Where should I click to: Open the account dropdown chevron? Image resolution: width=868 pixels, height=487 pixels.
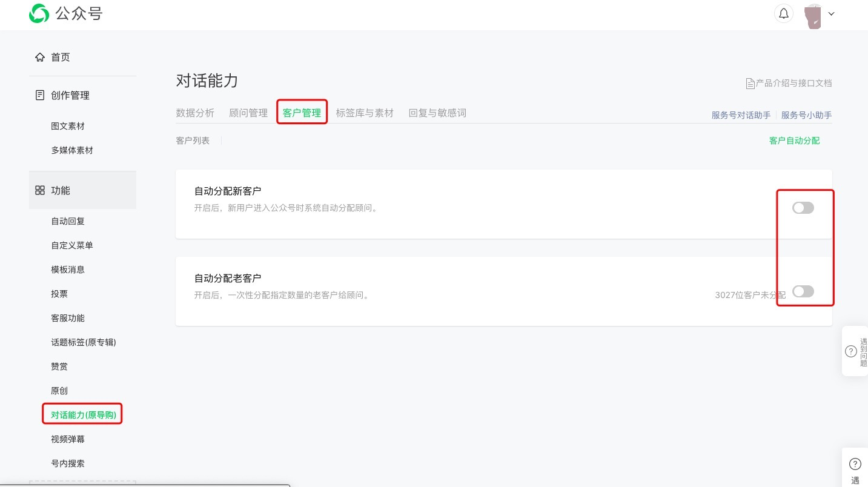click(831, 13)
